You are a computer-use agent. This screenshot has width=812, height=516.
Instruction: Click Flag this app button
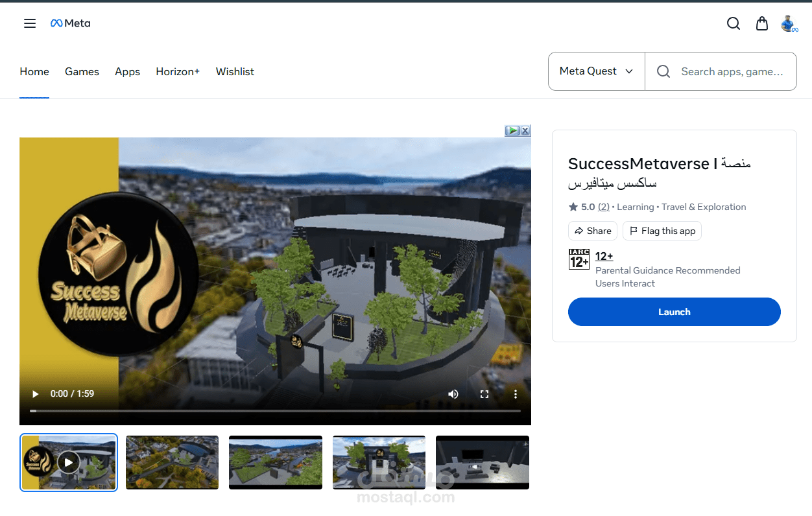pyautogui.click(x=662, y=231)
